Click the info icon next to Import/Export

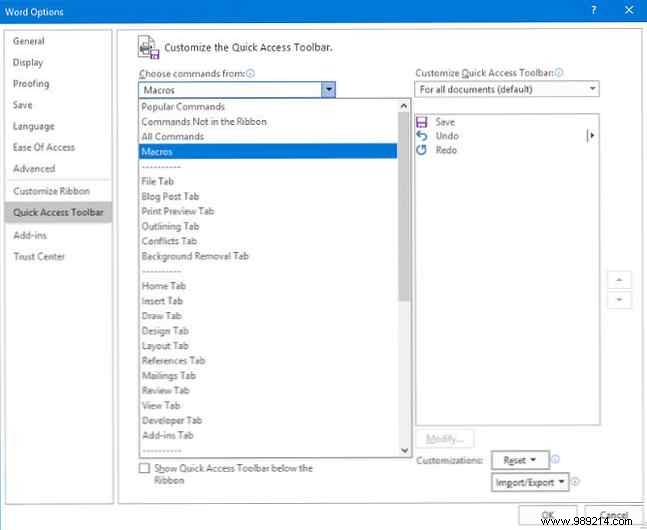575,482
